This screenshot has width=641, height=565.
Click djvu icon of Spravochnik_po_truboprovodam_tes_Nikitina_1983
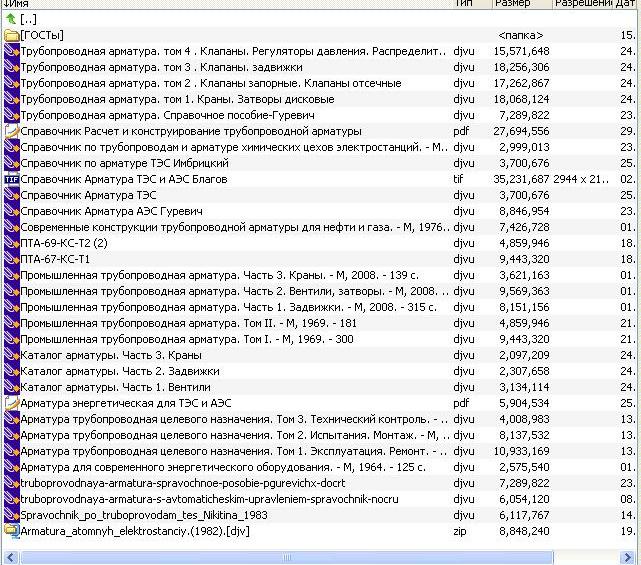pos(12,515)
